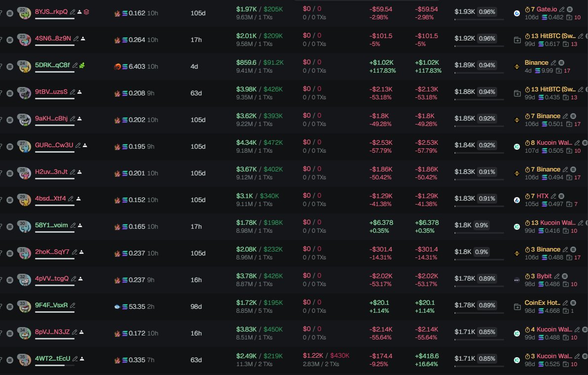Viewport: 588px width, 375px height.
Task: Click the eye icon beside the 53.35 balance
Action: tap(117, 307)
